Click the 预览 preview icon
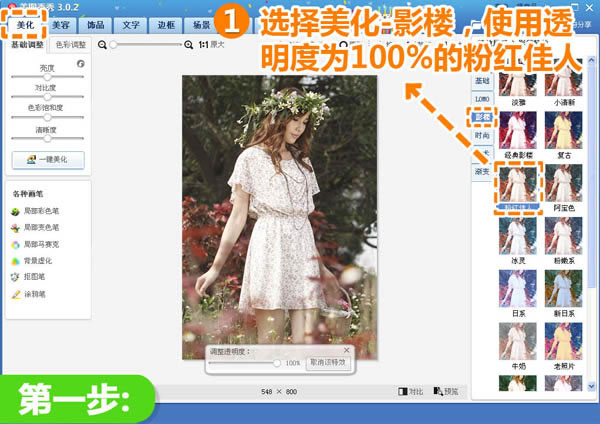Viewport: 600px width, 424px height. point(438,391)
